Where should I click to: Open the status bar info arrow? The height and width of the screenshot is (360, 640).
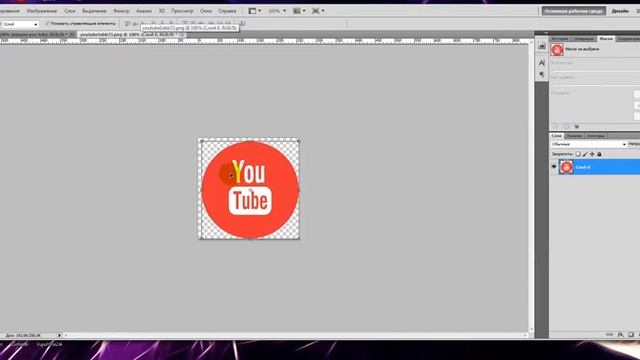[60, 335]
